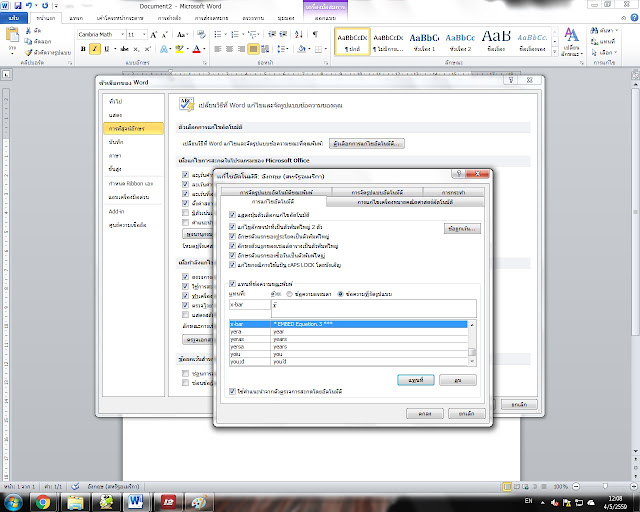640x512 pixels.
Task: Open the Borders dropdown arrow
Action: pyautogui.click(x=326, y=49)
